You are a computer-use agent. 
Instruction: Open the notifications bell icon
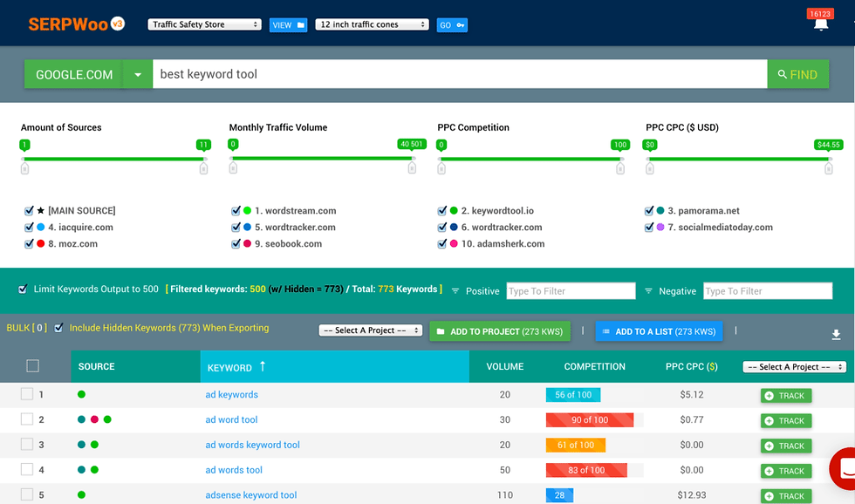pyautogui.click(x=821, y=24)
